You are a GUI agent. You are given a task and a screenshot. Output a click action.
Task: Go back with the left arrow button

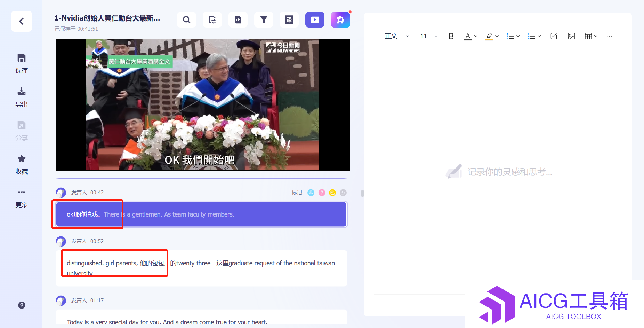(x=22, y=21)
